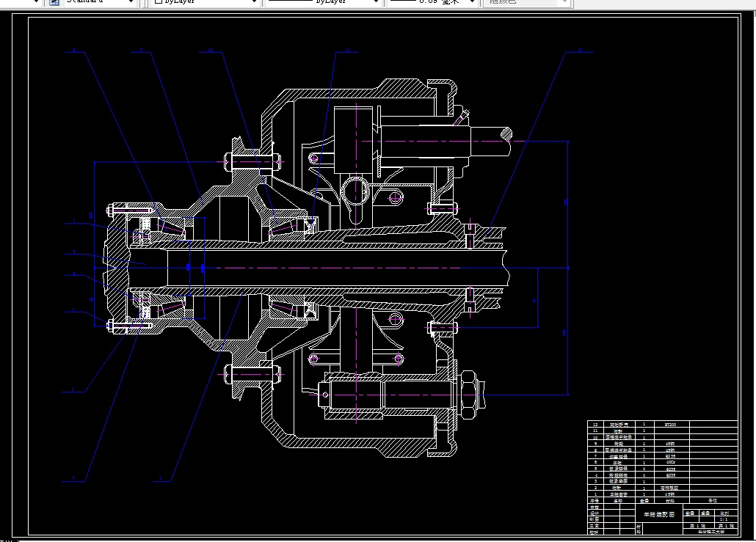The image size is (756, 542).
Task: Open the ByLayer linetype control dropdown
Action: pyautogui.click(x=324, y=2)
